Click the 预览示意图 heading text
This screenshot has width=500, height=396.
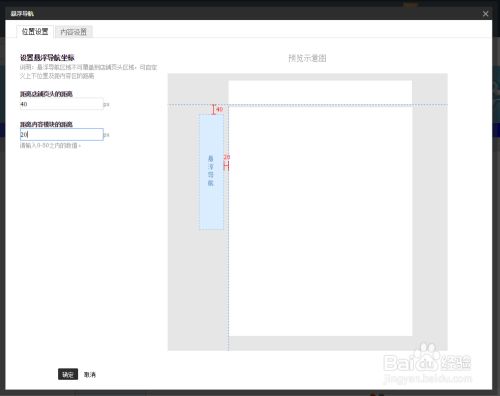307,58
